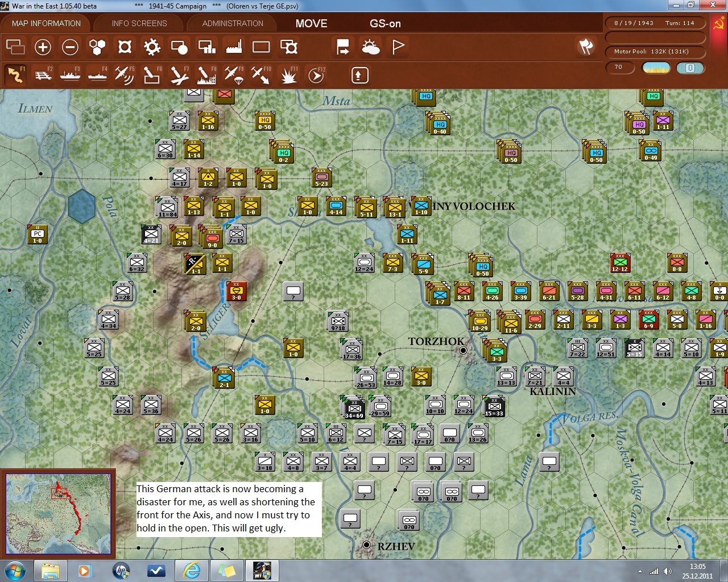Click the Motor Pool 132K indicator
The image size is (728, 582).
point(655,52)
